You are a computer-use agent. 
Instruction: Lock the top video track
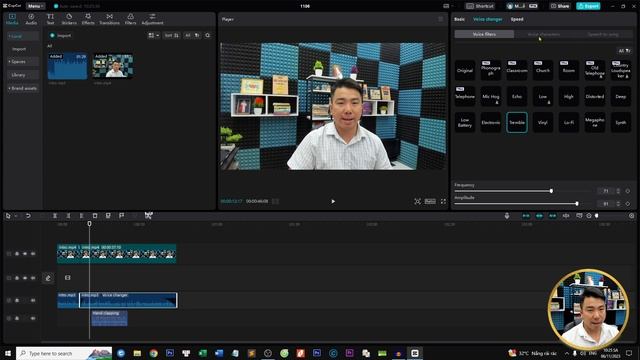coord(17,253)
